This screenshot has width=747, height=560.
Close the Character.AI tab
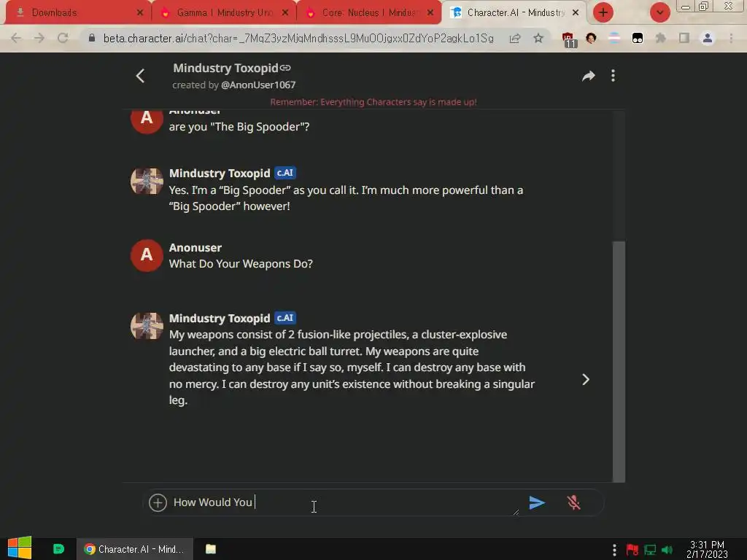576,13
